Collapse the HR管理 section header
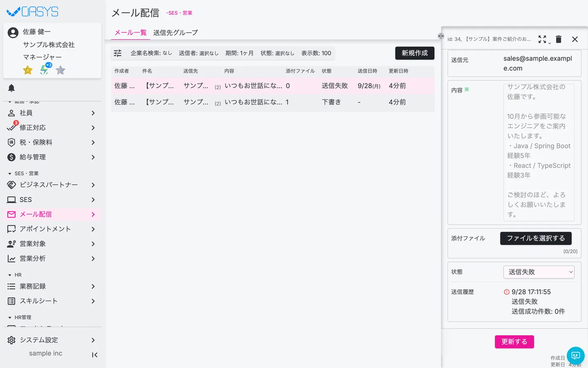Screen dimensions: 588x368 tap(20, 317)
